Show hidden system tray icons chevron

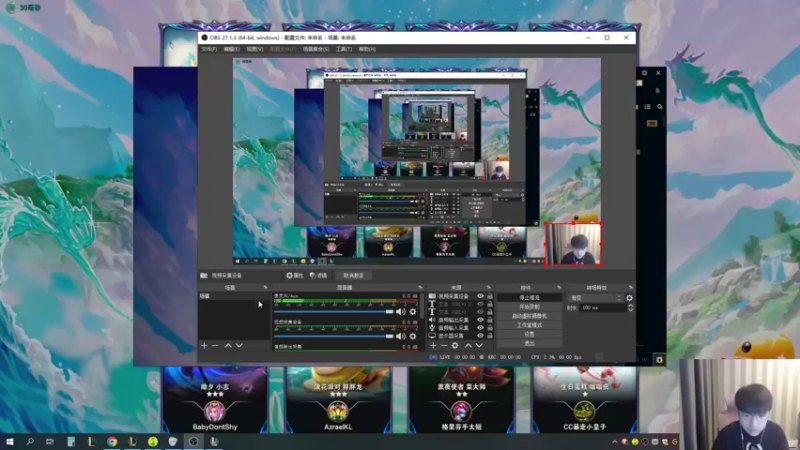click(x=615, y=442)
